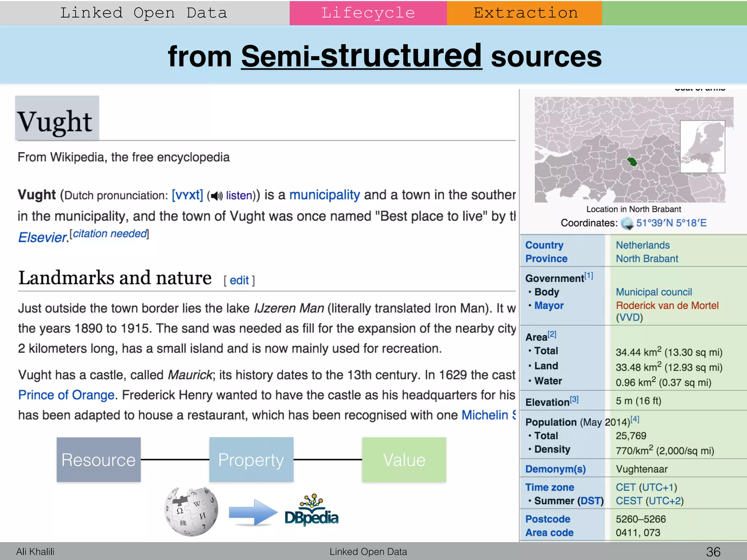Click the Roderick van de Mortel link

point(667,306)
